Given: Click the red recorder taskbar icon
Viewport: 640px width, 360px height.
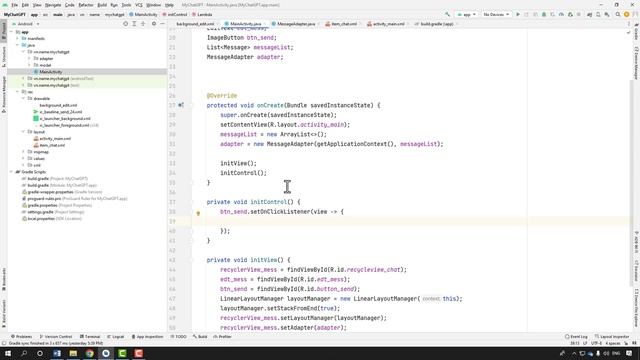Looking at the screenshot, I should pyautogui.click(x=138, y=353).
